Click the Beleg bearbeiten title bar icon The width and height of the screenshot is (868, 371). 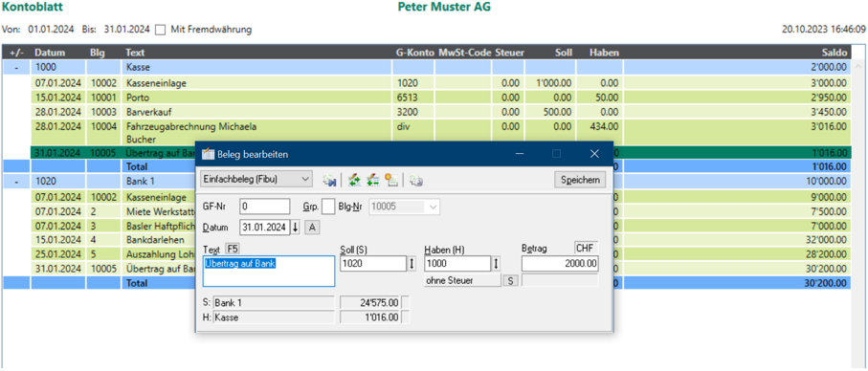(208, 154)
